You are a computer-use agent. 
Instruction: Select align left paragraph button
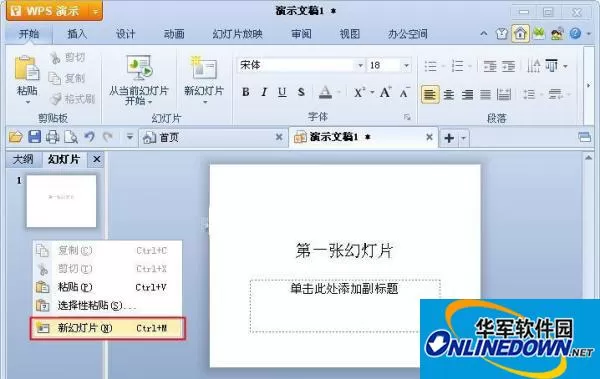430,94
